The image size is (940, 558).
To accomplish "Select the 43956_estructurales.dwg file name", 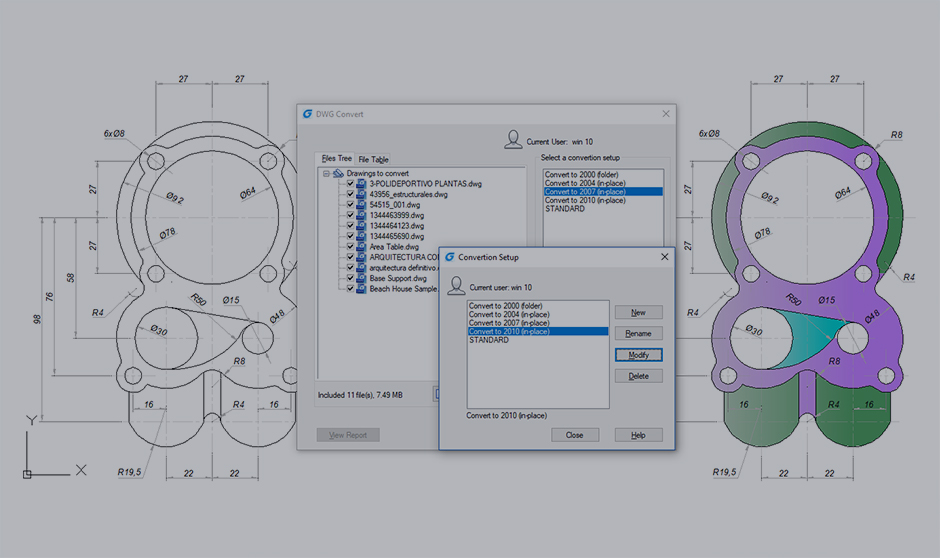I will pos(408,194).
